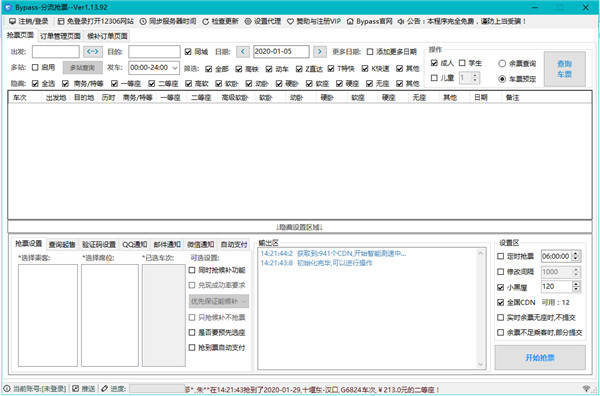Collapse the 隐藏设置区域 bar
The image size is (600, 396).
point(300,227)
